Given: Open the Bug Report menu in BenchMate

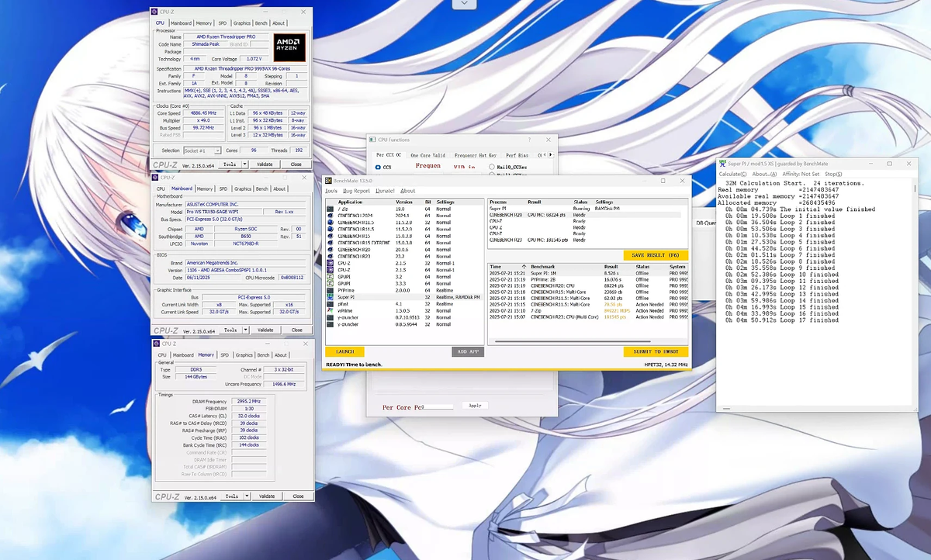Looking at the screenshot, I should click(356, 191).
